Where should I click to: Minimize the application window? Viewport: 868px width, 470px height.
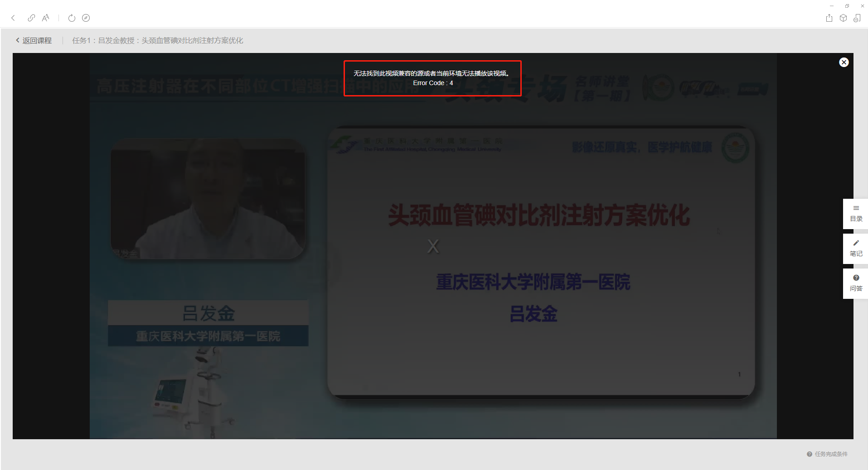pyautogui.click(x=832, y=6)
